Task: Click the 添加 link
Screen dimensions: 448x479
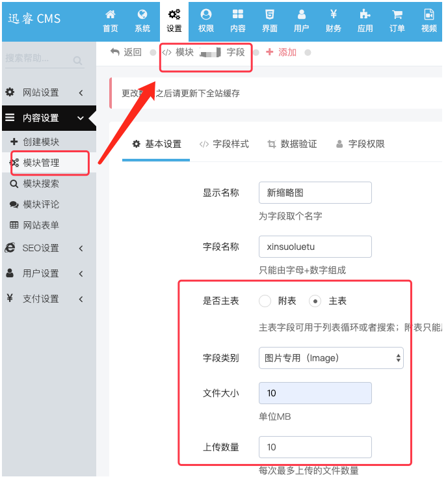Action: point(287,52)
